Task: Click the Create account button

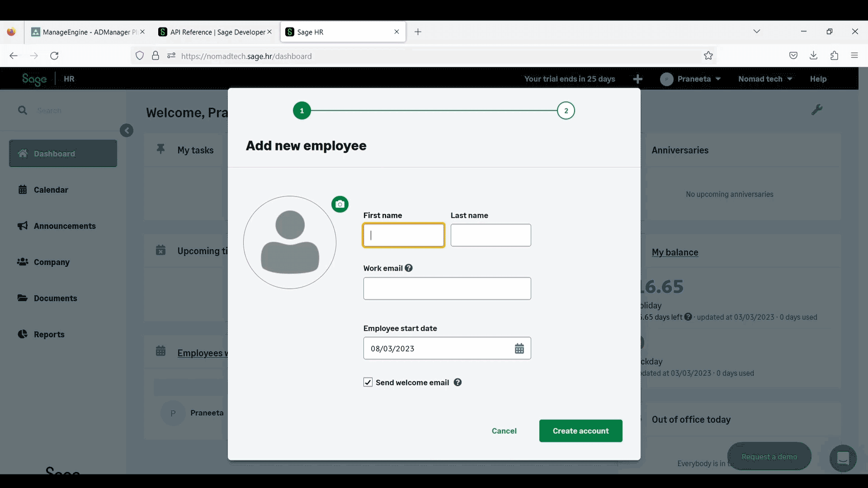Action: tap(580, 431)
